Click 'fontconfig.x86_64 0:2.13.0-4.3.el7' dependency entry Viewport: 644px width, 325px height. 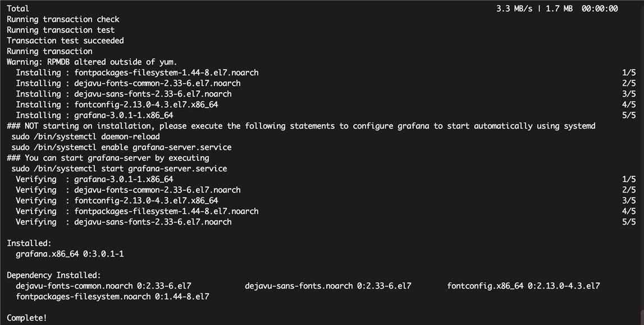[524, 286]
